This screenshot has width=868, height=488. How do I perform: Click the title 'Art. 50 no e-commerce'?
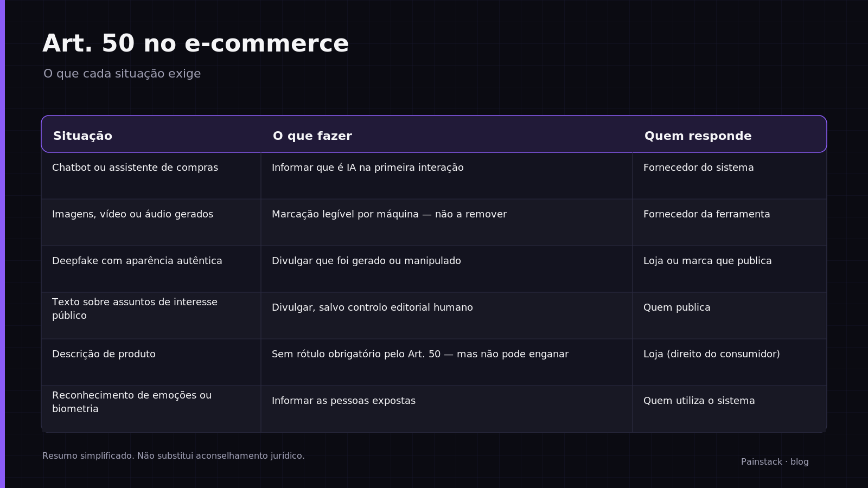point(195,43)
